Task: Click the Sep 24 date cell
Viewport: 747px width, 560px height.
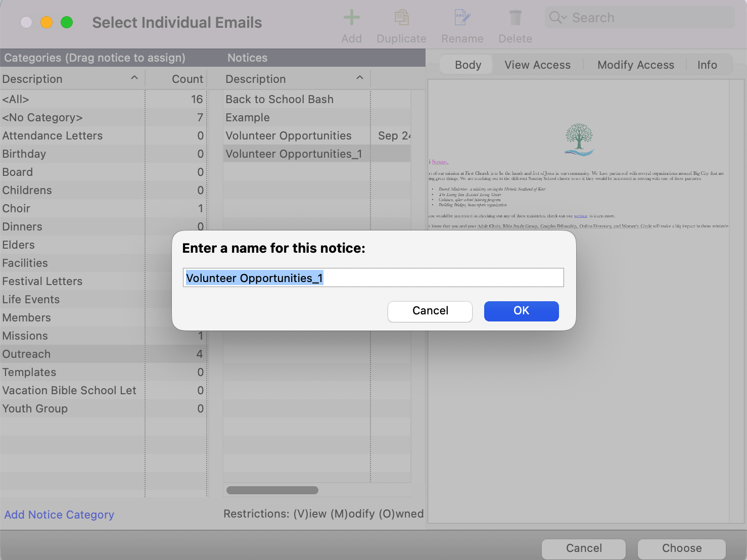Action: click(x=394, y=135)
